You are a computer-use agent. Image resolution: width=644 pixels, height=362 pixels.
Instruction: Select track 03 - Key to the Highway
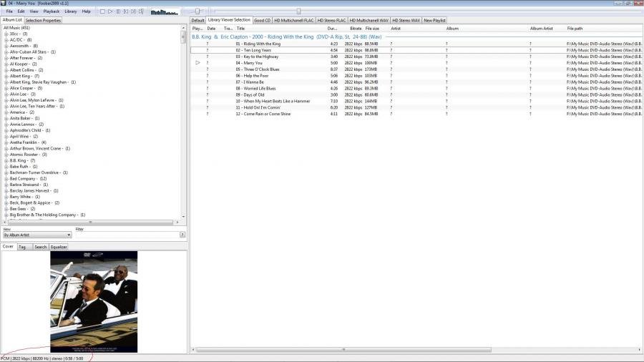tap(416, 57)
